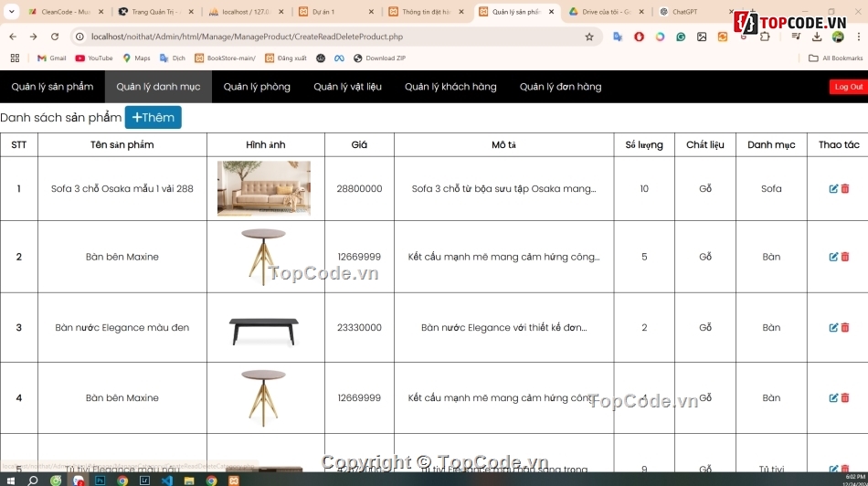Reload the current page

click(54, 37)
